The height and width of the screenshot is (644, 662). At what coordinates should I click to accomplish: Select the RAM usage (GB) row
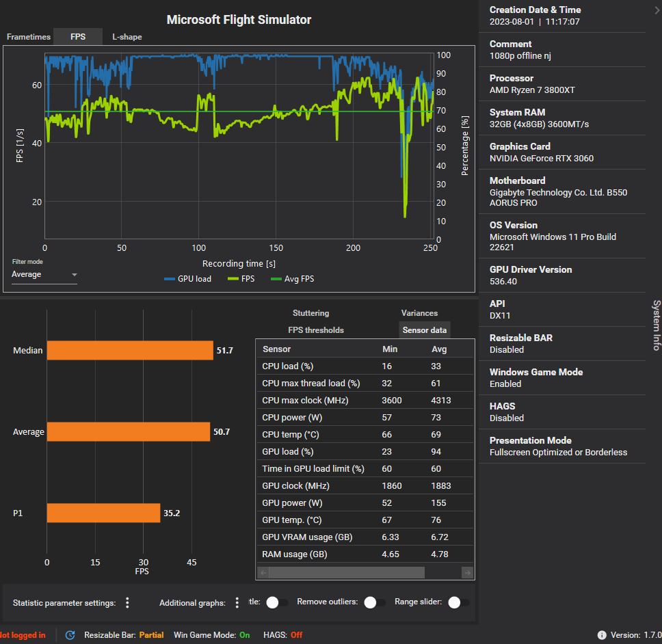pos(365,554)
